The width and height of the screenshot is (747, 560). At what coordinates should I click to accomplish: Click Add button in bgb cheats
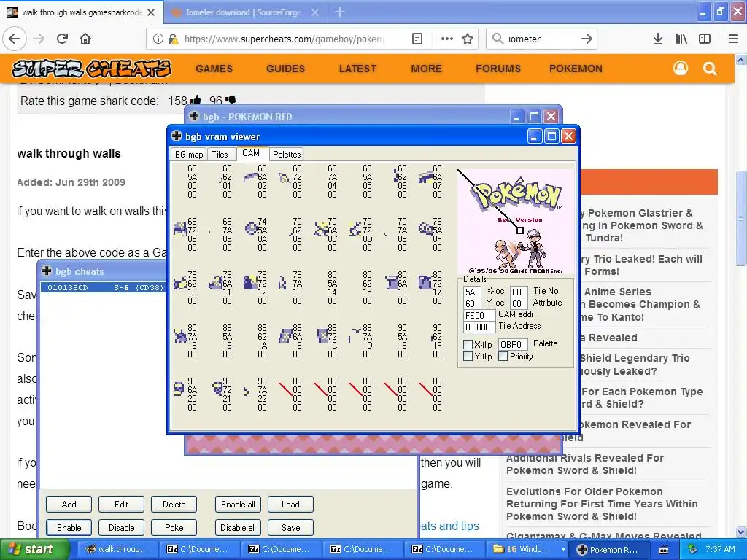[69, 505]
